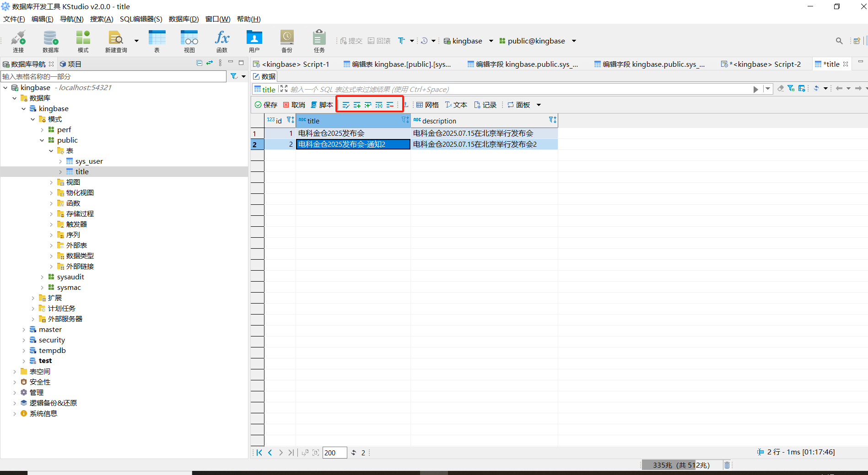Open the public@kingbase schema dropdown

click(x=574, y=41)
